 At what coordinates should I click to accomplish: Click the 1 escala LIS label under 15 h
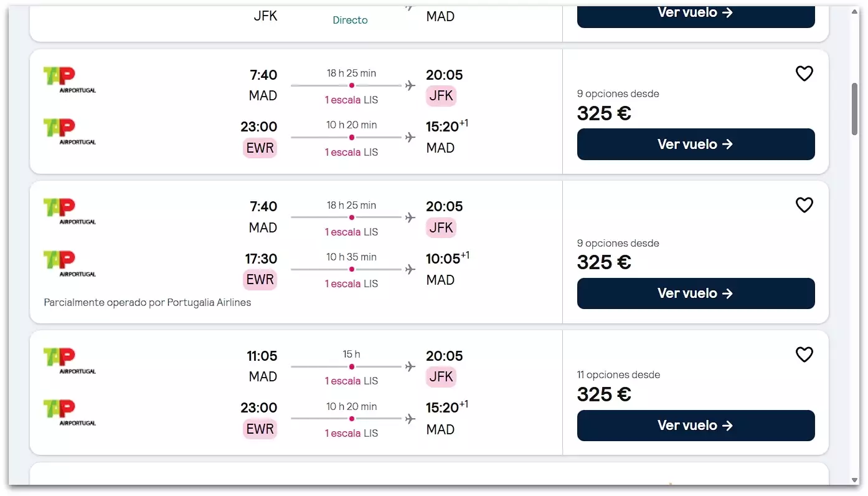[x=351, y=381]
